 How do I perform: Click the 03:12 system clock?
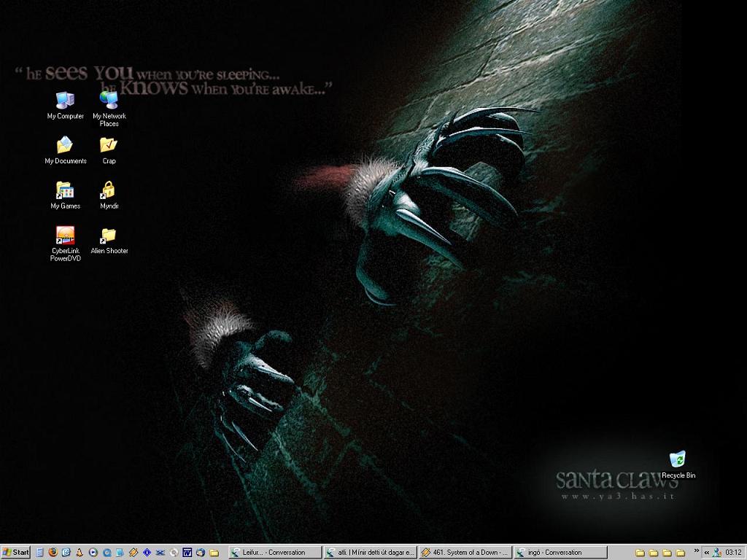733,553
